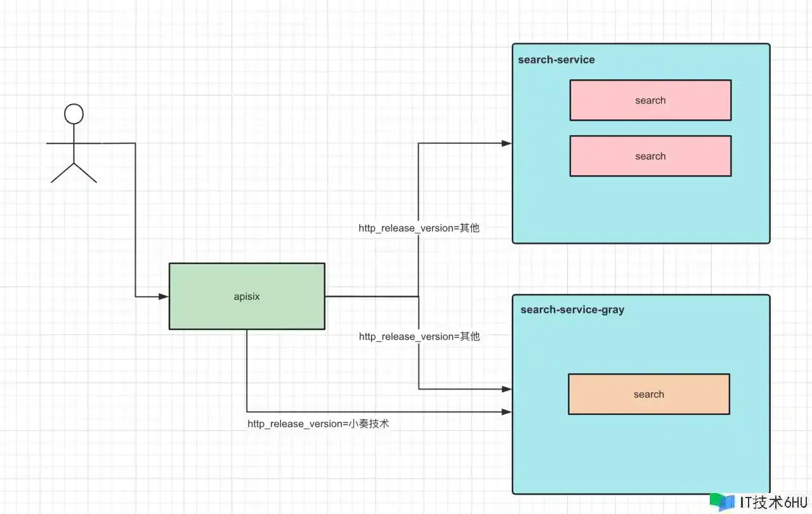Click the arrowhead entering the search-service container
Image resolution: width=812 pixels, height=514 pixels.
[x=506, y=143]
